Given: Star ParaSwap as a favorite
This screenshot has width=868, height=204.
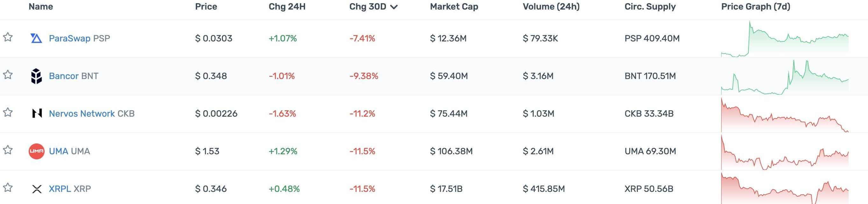Looking at the screenshot, I should (8, 37).
